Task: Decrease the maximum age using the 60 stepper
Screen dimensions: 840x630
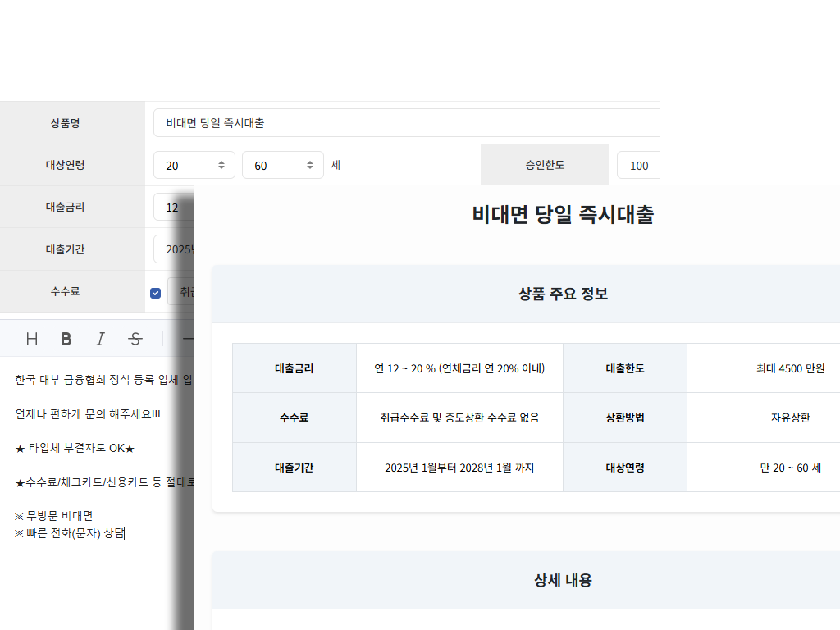Action: [311, 169]
